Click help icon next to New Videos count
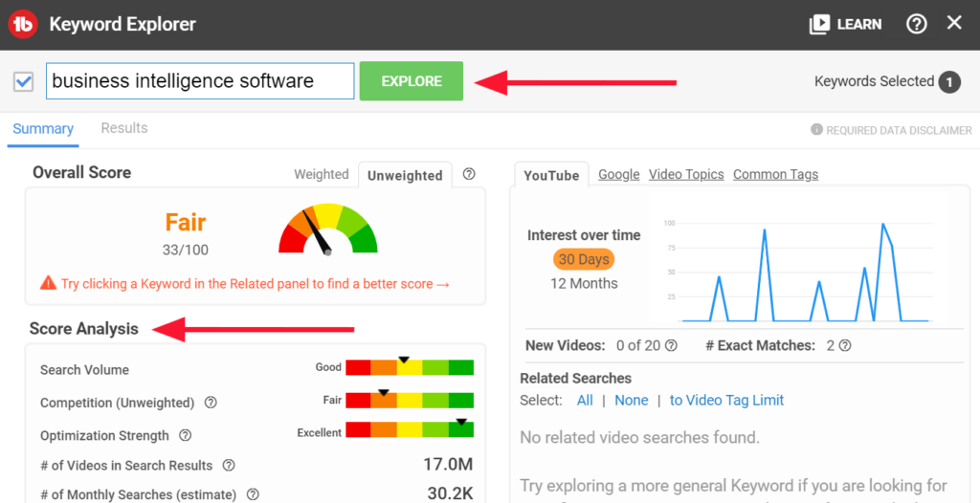Screen dimensions: 980x503 tap(671, 346)
